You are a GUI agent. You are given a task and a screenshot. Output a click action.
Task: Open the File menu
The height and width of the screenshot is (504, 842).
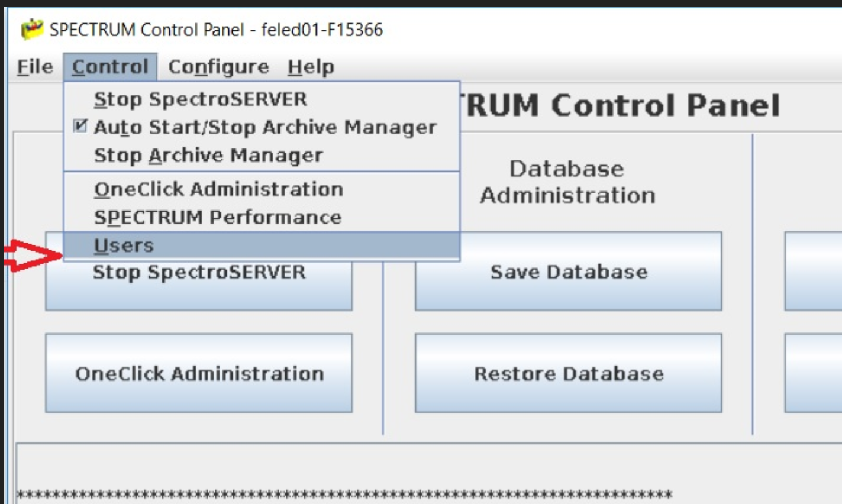click(35, 67)
